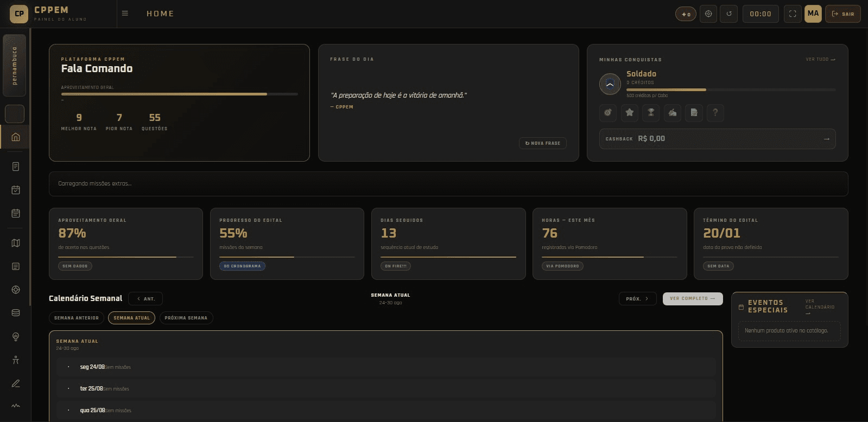Open the pencil edit sidebar icon
The image size is (868, 422).
16,383
